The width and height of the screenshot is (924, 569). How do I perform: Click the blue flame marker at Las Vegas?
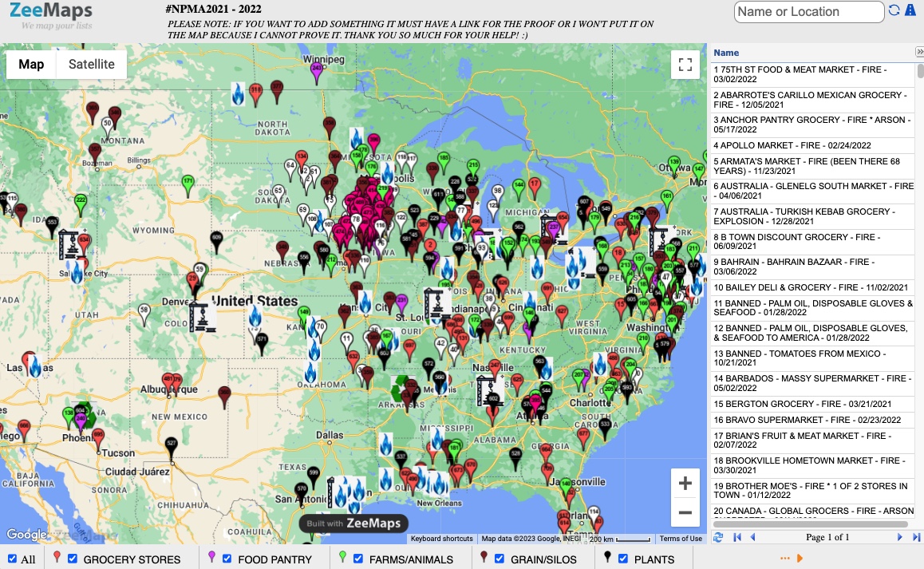coord(35,366)
